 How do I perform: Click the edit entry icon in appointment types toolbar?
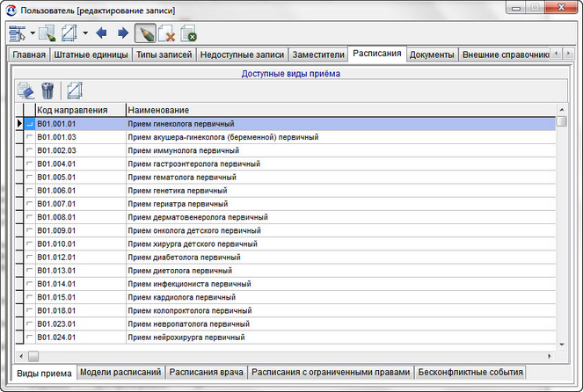click(26, 91)
